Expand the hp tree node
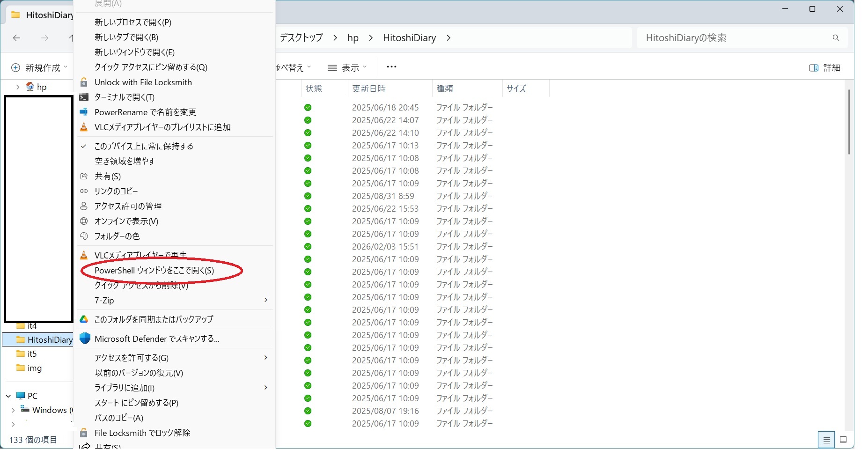Image resolution: width=868 pixels, height=464 pixels. pyautogui.click(x=18, y=87)
